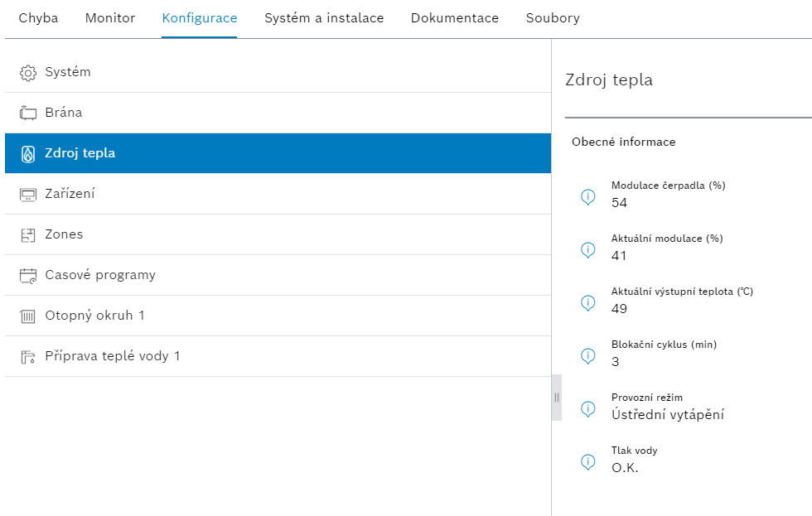
Task: Go to the Dokumentace tab
Action: pos(455,18)
